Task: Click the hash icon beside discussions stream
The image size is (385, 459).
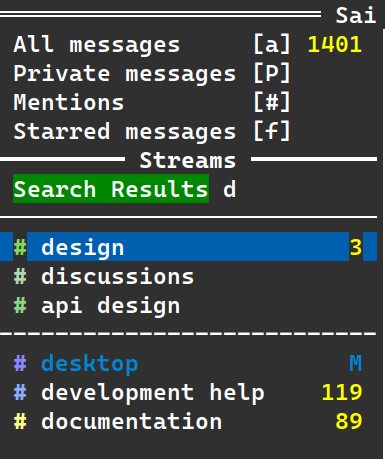Action: (20, 276)
